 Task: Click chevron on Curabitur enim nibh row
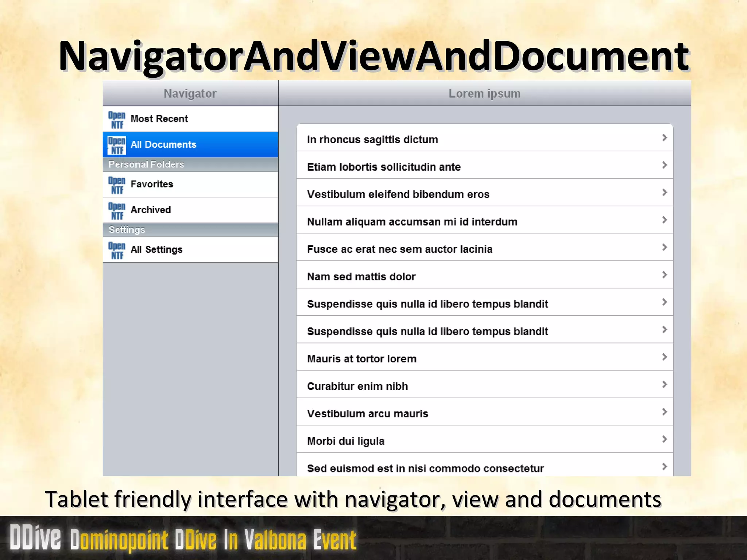tap(665, 384)
